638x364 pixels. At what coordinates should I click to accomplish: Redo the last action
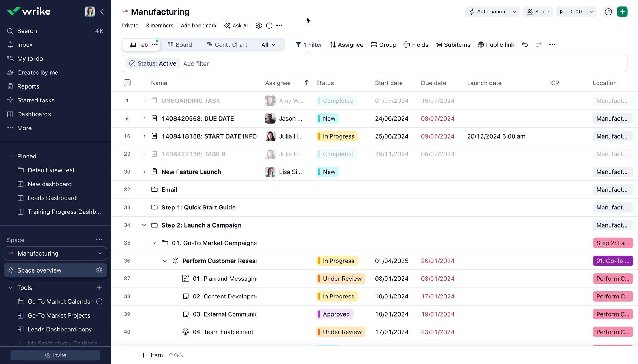(x=538, y=45)
